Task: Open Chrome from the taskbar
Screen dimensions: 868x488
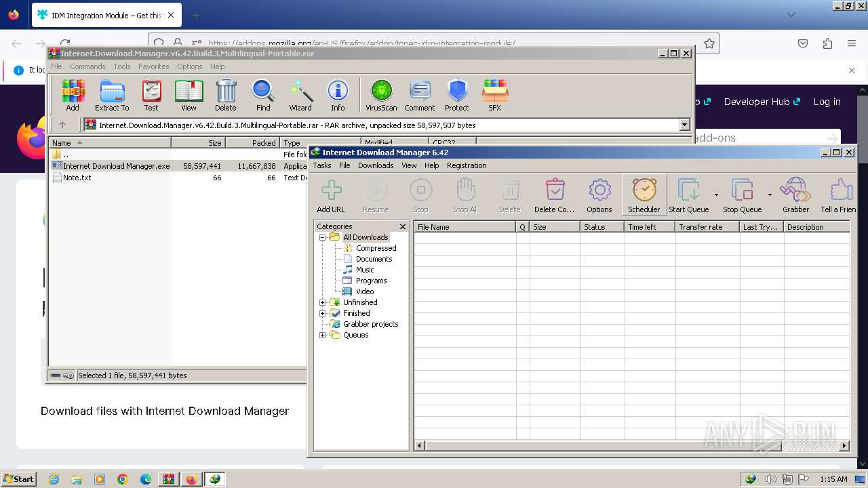Action: click(x=123, y=479)
